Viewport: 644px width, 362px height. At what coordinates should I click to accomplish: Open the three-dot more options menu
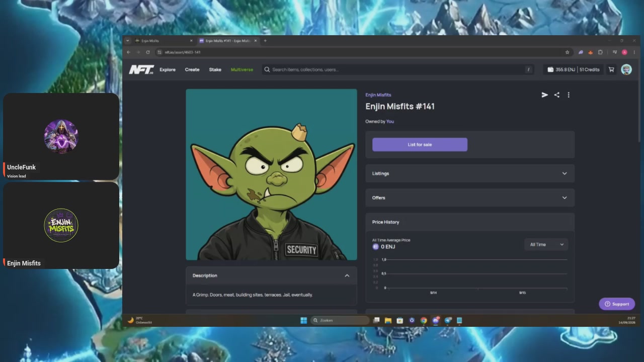point(569,95)
